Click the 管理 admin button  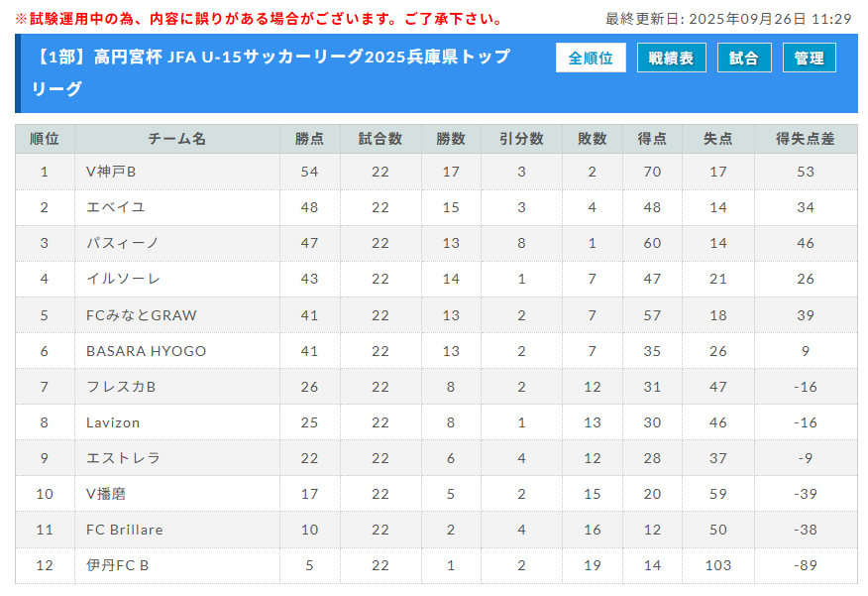(809, 59)
